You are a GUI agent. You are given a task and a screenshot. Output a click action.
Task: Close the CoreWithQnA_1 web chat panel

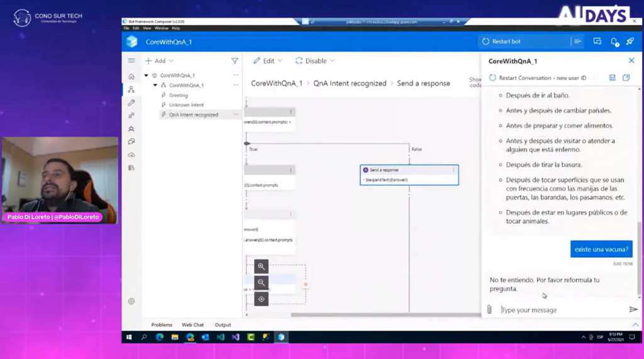[x=631, y=60]
